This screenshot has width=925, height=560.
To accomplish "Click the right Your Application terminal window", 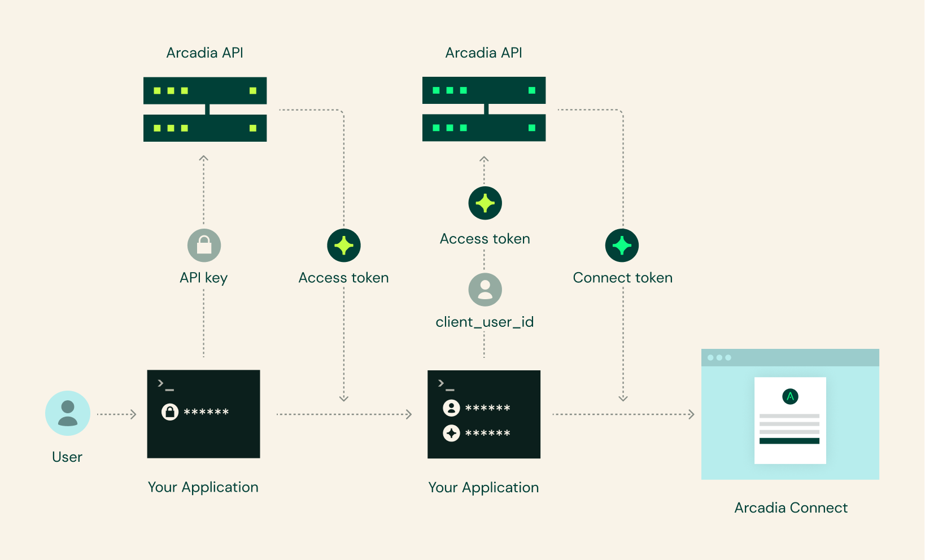I will (x=484, y=414).
